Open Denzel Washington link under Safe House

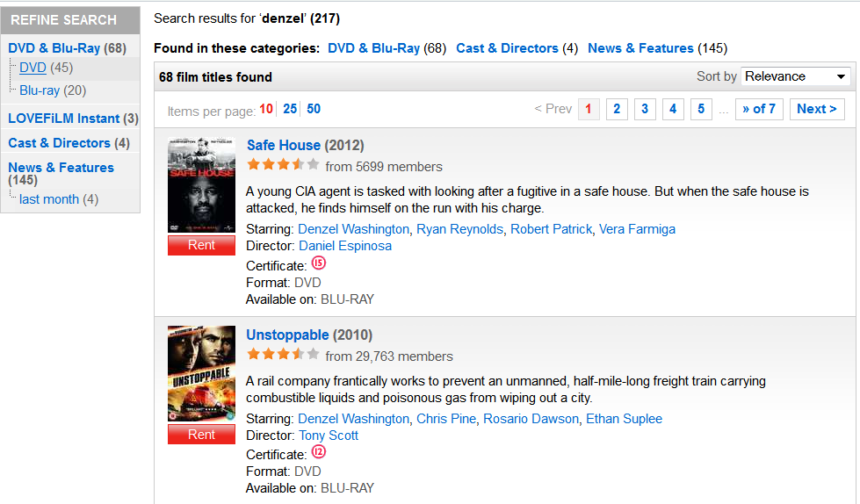[x=353, y=229]
